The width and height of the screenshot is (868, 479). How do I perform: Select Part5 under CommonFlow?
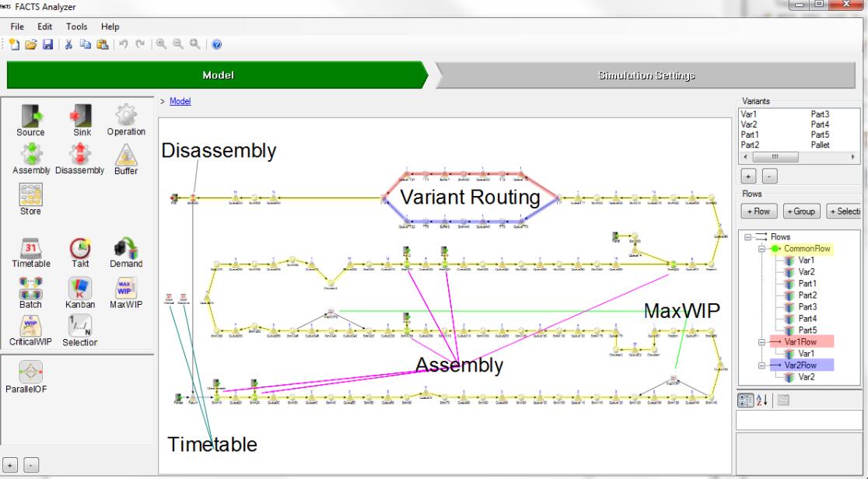[807, 330]
